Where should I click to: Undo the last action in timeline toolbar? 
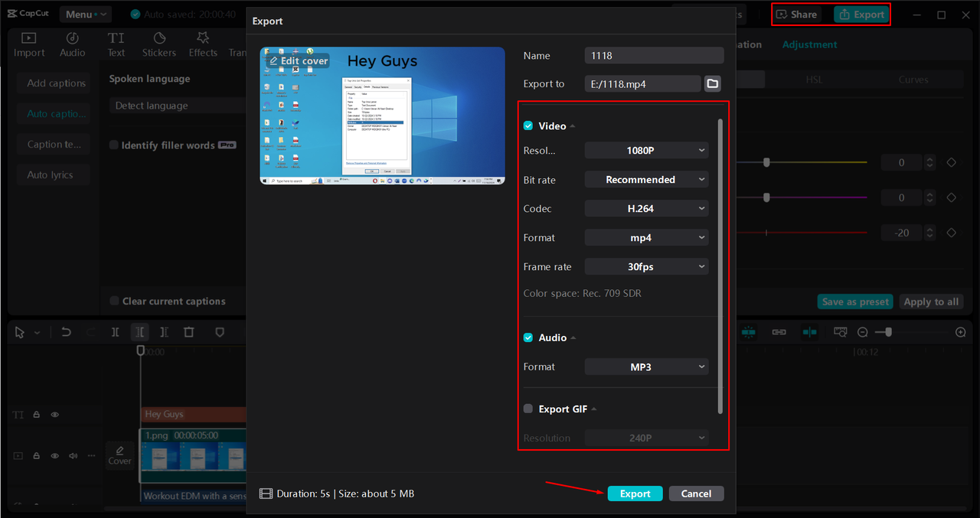pos(66,332)
